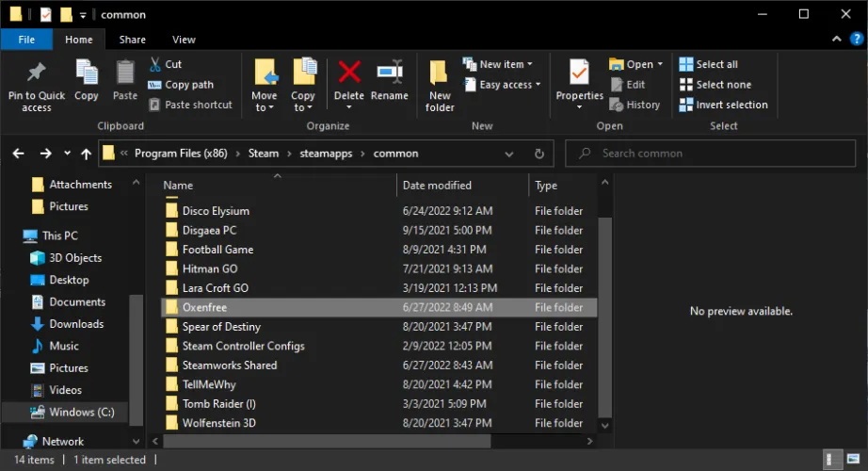Click the Rename icon in ribbon

(389, 73)
